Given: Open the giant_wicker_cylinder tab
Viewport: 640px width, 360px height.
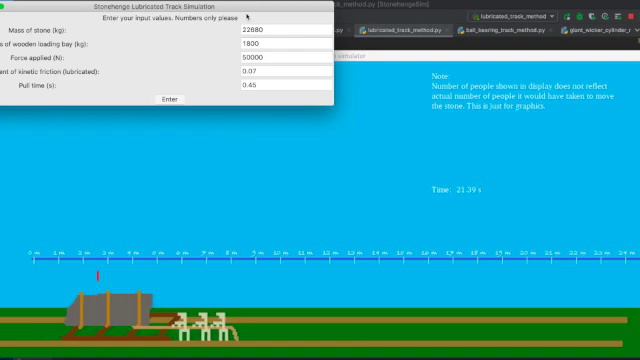Looking at the screenshot, I should (x=596, y=30).
